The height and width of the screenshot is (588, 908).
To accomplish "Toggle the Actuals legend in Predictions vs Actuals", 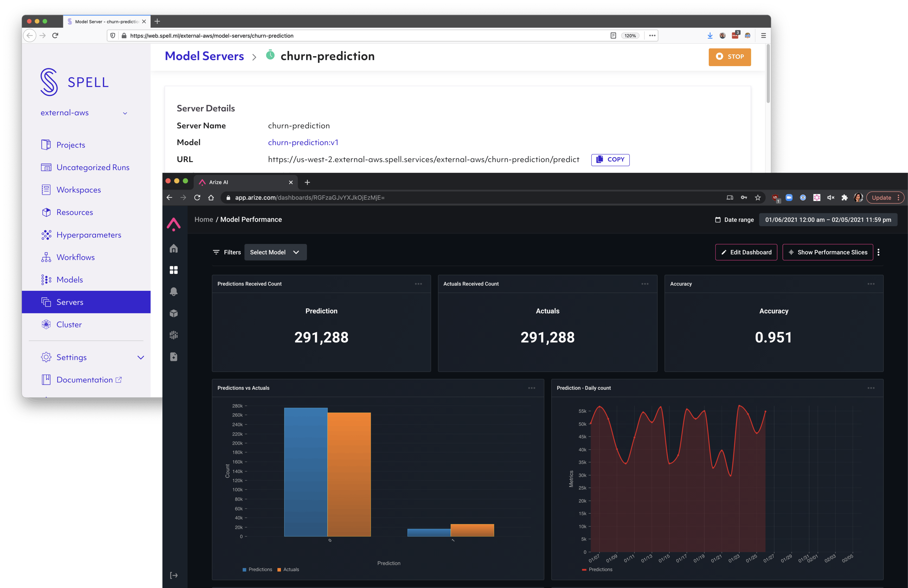I will [288, 569].
